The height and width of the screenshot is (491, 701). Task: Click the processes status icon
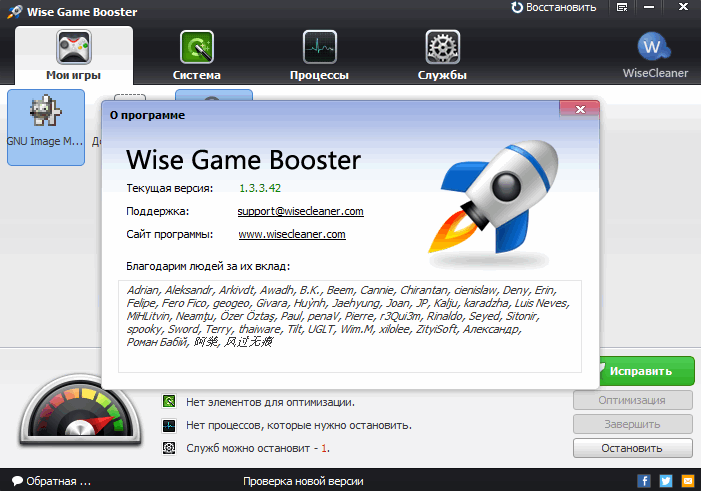169,425
